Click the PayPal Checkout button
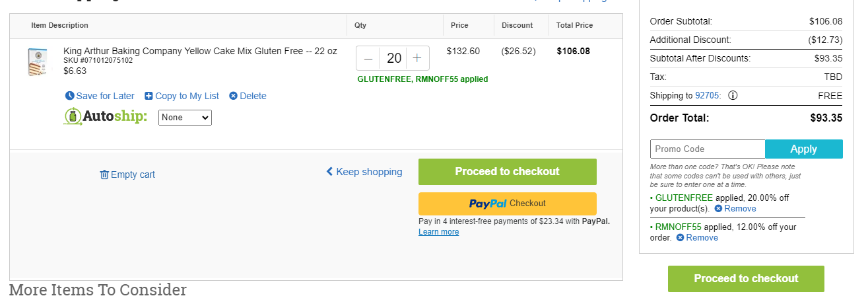The width and height of the screenshot is (868, 302). point(508,204)
